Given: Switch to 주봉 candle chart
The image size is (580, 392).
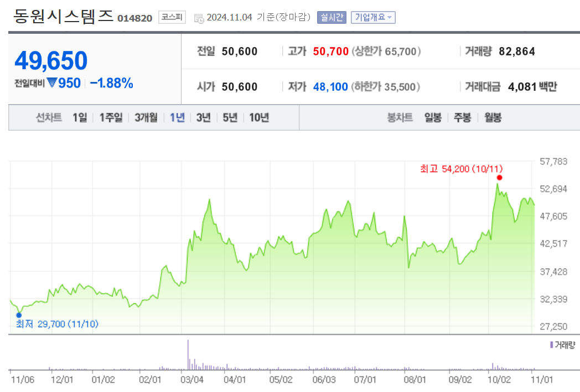Looking at the screenshot, I should click(x=462, y=118).
